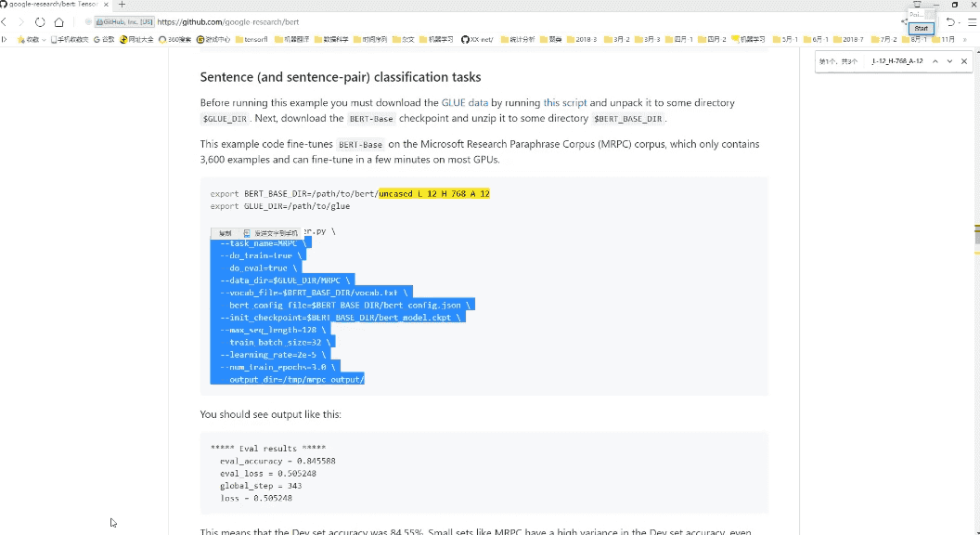The image size is (980, 535).
Task: Open the hamburger main menu
Action: coord(972,21)
